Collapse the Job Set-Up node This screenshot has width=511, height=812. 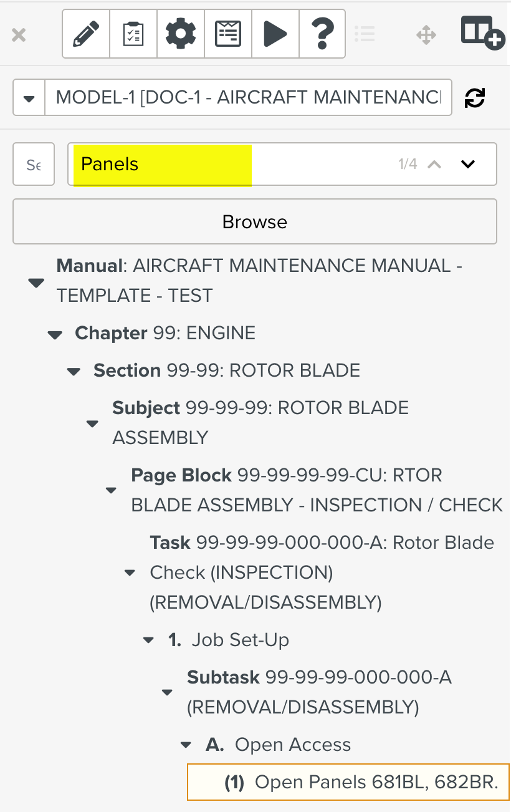[148, 640]
